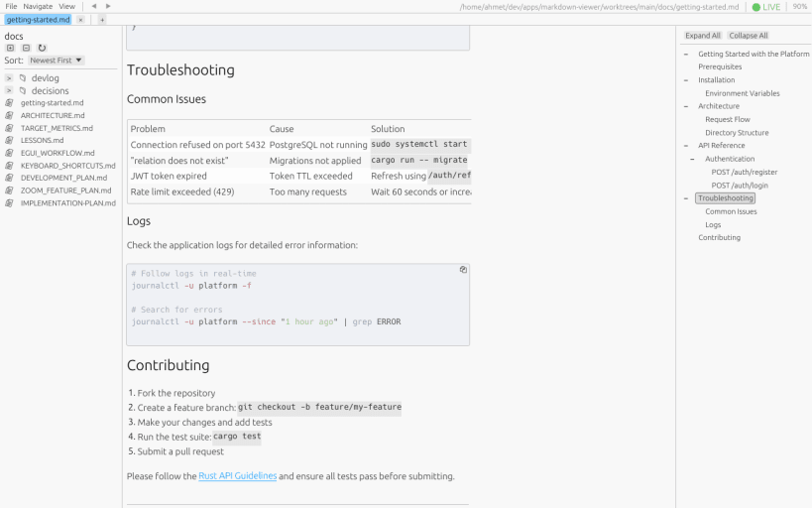Collapse the Authentication outline node
Screen dimensions: 812x508
pyautogui.click(x=692, y=159)
